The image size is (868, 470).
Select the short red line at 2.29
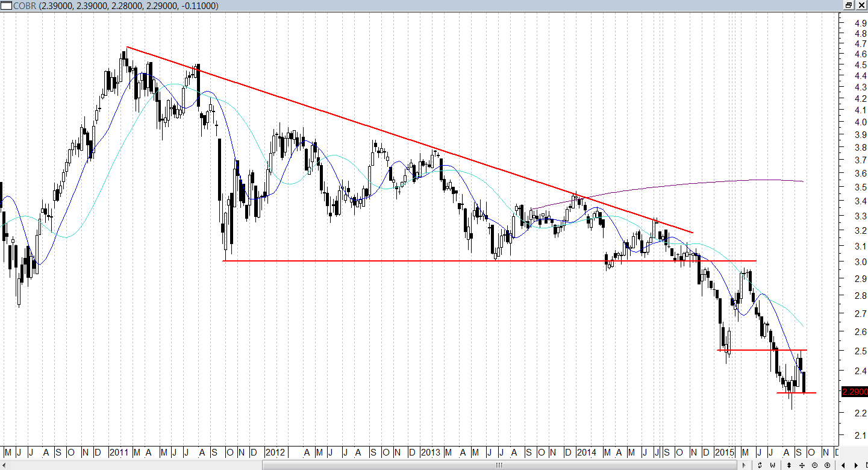click(x=796, y=393)
